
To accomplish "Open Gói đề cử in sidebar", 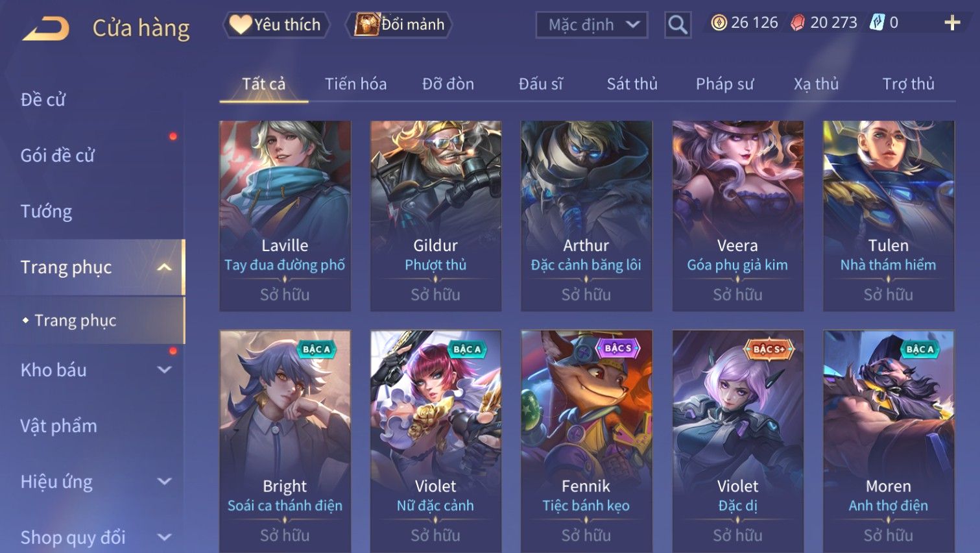I will (57, 156).
